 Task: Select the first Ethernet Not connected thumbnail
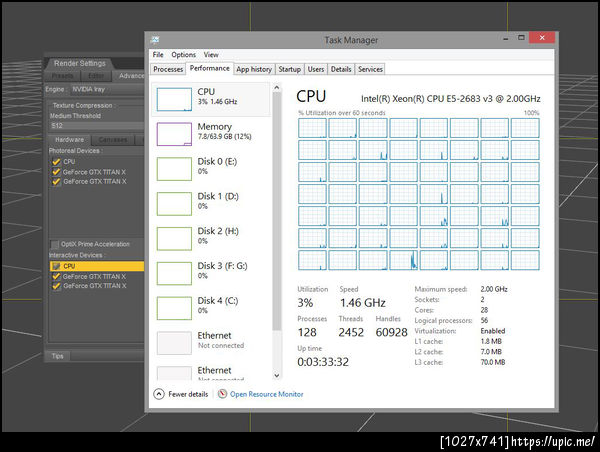174,343
